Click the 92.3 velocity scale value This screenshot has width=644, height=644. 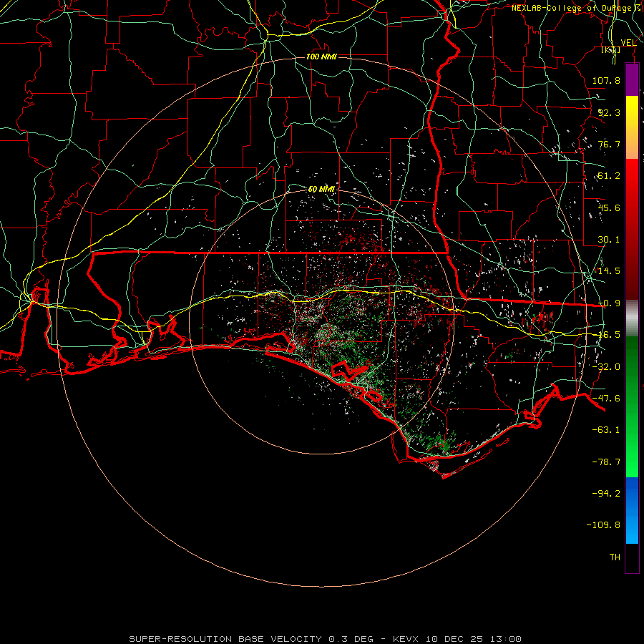click(609, 112)
